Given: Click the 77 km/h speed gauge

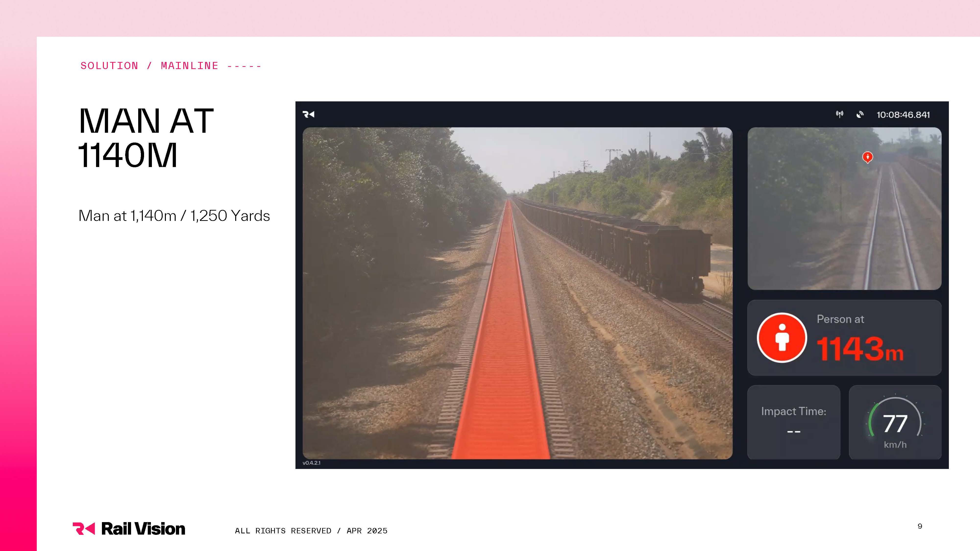Looking at the screenshot, I should click(895, 422).
